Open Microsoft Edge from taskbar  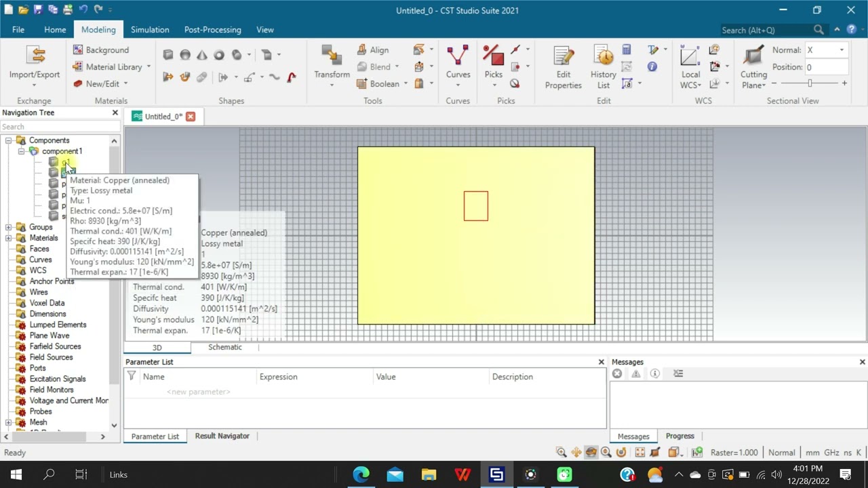(x=361, y=474)
